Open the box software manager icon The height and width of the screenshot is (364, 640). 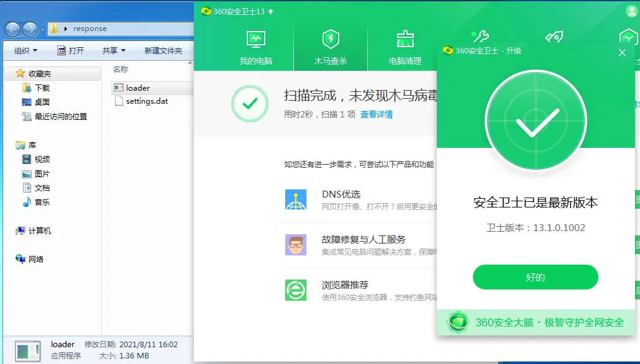pyautogui.click(x=628, y=37)
